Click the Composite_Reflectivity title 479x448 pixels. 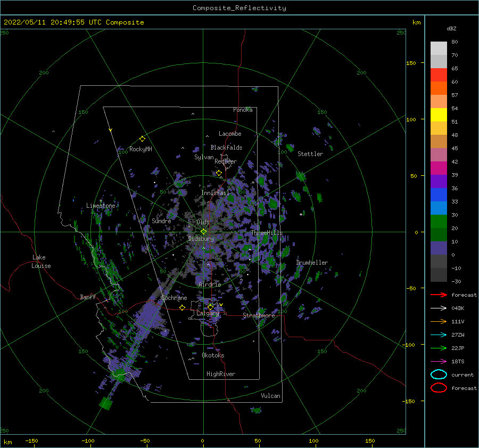coord(240,8)
